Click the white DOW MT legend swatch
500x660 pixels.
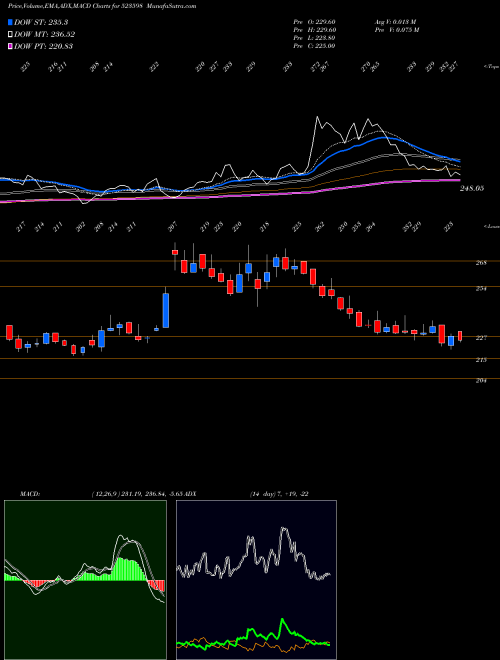point(10,34)
